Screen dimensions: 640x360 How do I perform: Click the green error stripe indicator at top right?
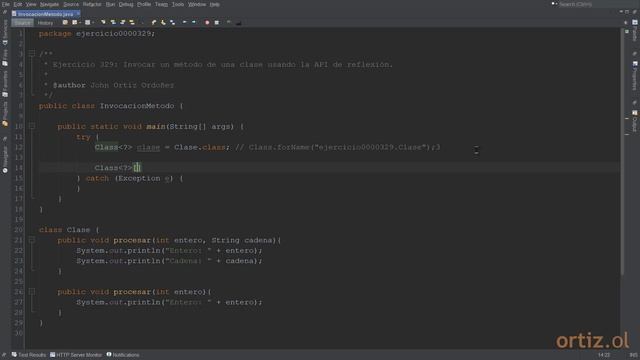coord(627,31)
